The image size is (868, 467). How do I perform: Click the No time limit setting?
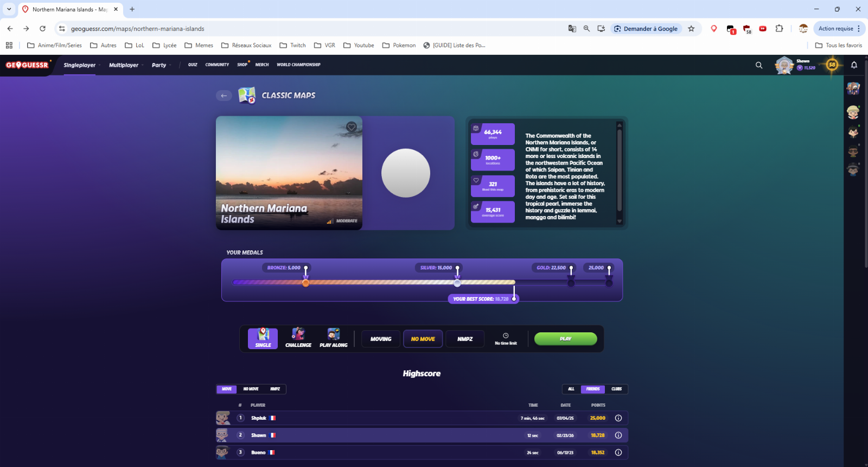point(506,339)
